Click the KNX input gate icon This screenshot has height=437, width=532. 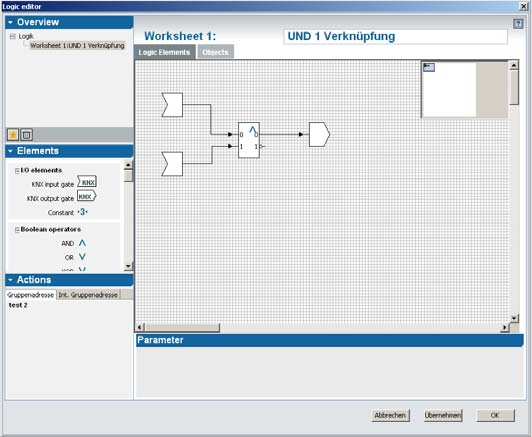tap(87, 182)
